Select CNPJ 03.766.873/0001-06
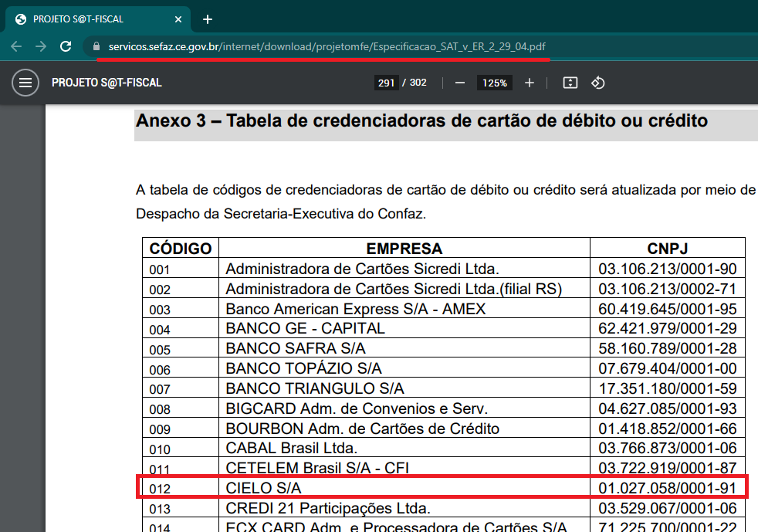Image resolution: width=758 pixels, height=532 pixels. tap(667, 448)
